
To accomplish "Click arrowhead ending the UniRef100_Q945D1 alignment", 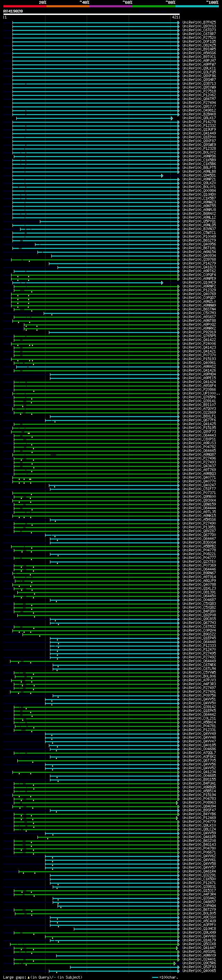I will (162, 176).
